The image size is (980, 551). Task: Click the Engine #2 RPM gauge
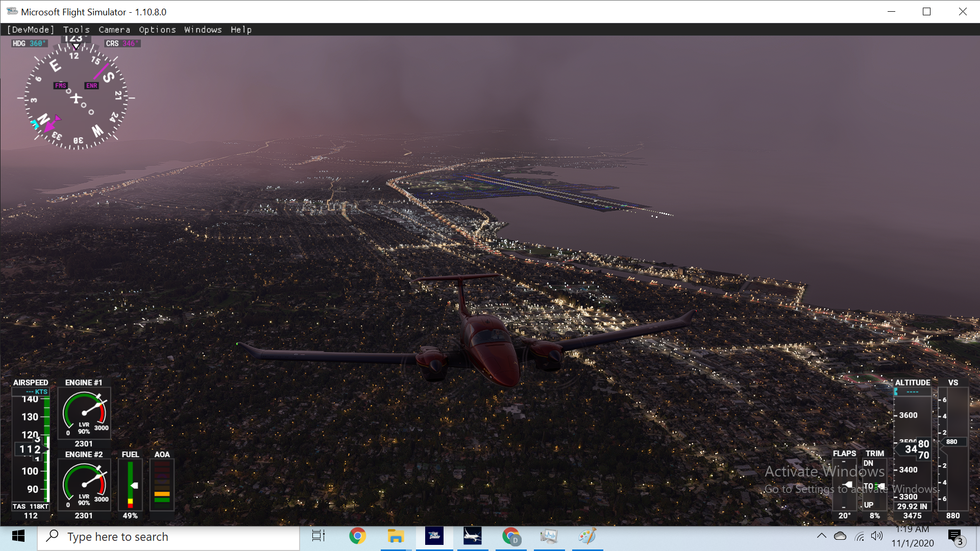point(84,485)
